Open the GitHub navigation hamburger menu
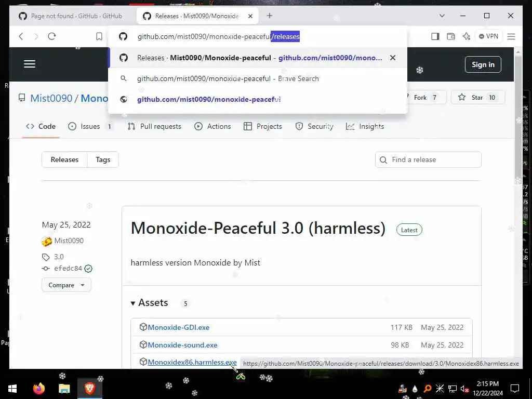Viewport: 532px width, 399px height. [x=30, y=64]
